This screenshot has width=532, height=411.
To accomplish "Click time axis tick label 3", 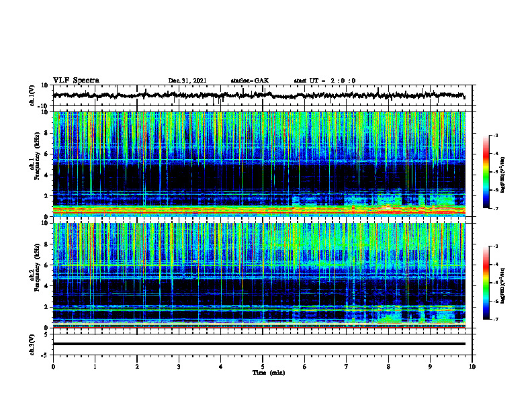I will click(179, 367).
